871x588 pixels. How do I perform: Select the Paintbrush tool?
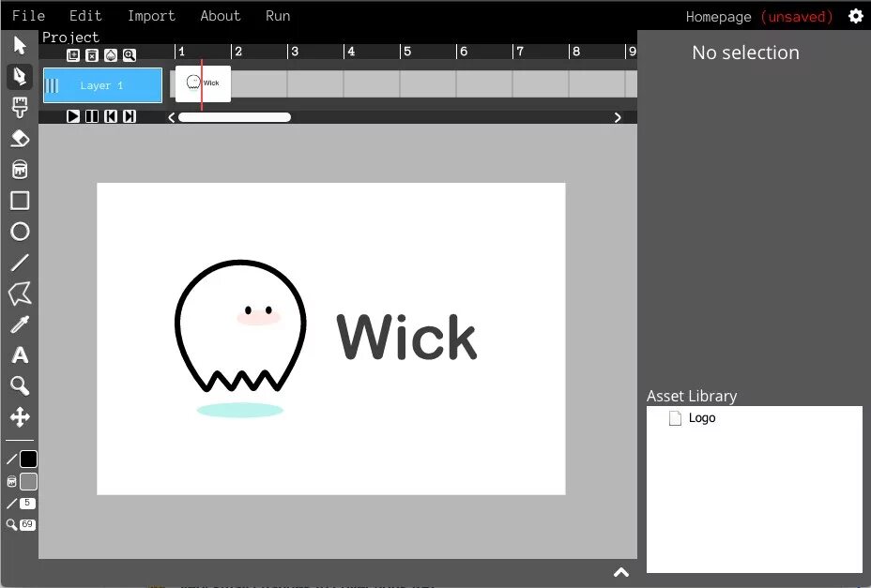20,107
